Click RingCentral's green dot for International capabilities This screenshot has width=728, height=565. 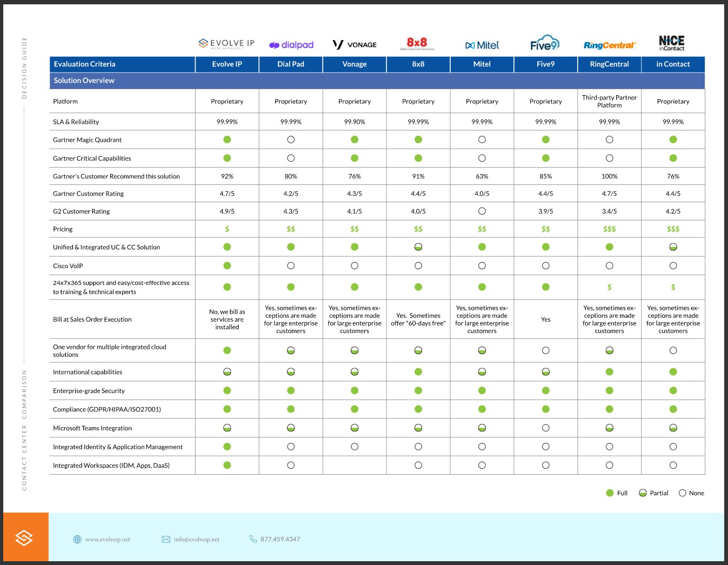pos(610,371)
